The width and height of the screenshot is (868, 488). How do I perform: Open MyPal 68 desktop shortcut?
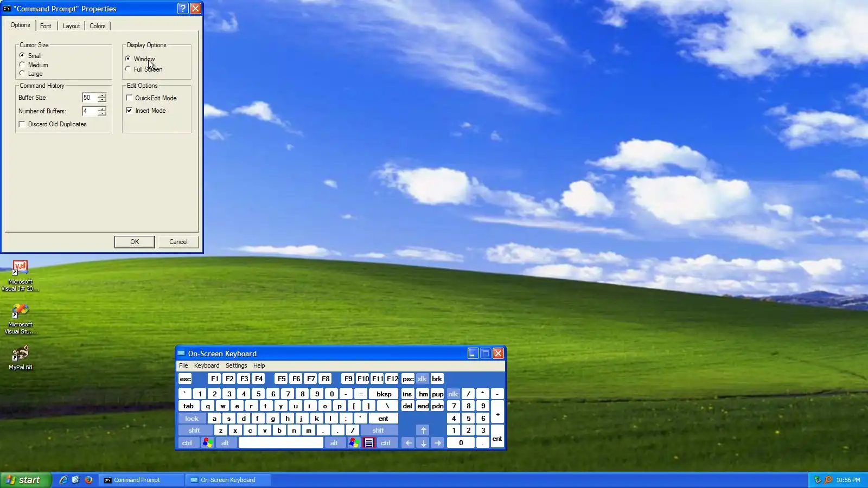pyautogui.click(x=20, y=358)
